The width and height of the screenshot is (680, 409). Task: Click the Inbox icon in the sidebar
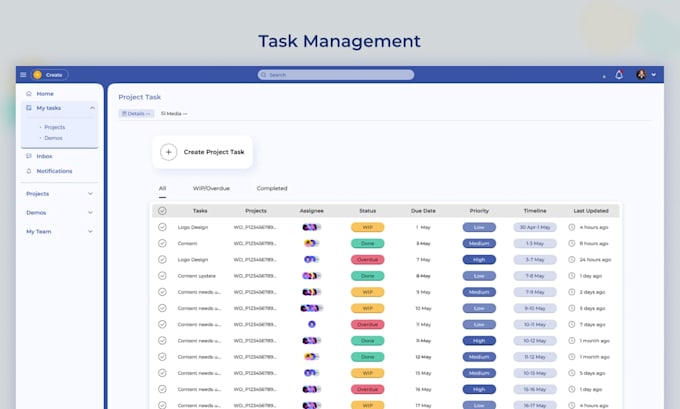point(29,156)
